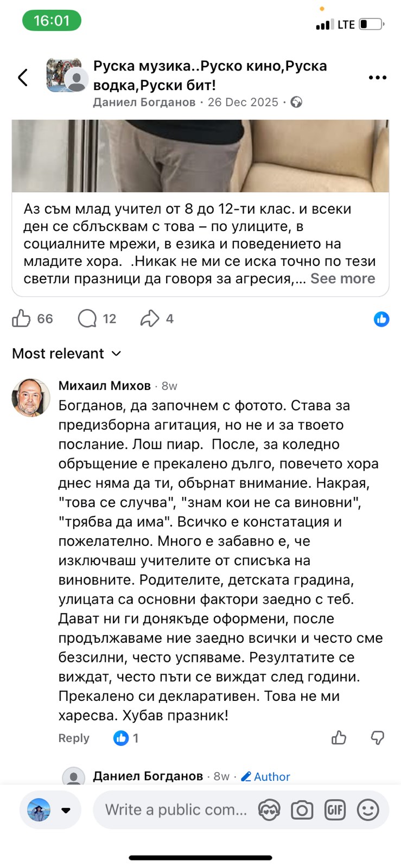Reply to Михаил Михов's comment
The image size is (401, 868).
(74, 738)
